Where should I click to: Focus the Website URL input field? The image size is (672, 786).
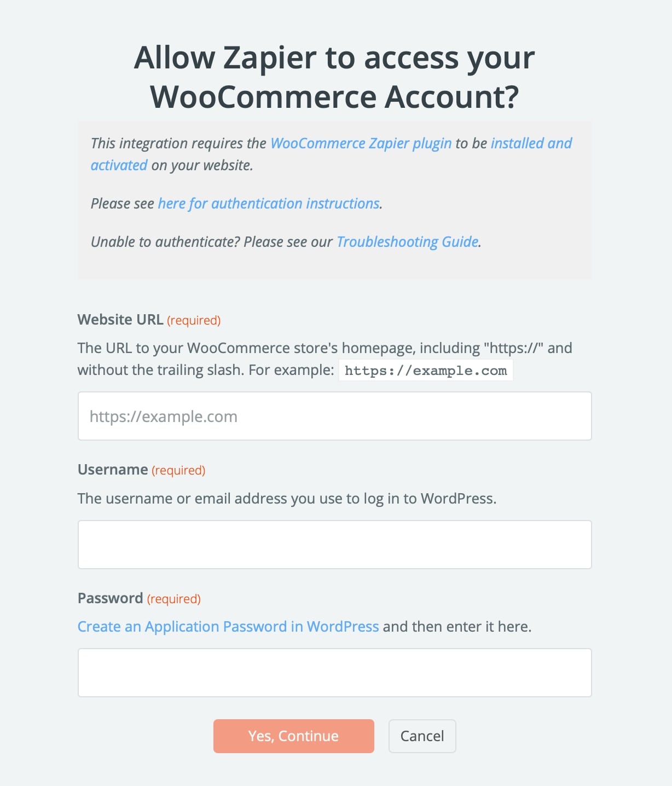point(335,416)
